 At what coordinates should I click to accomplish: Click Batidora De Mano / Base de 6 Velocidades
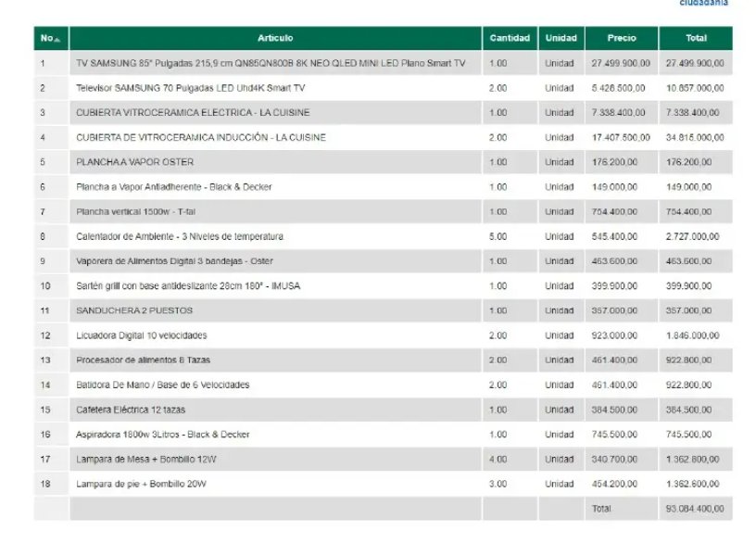point(162,385)
